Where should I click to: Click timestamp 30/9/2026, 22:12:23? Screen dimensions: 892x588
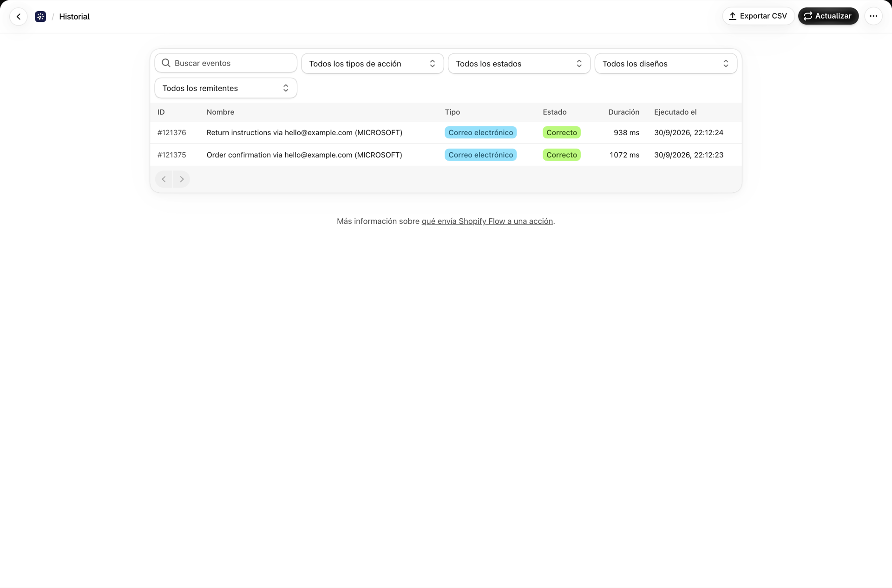coord(689,155)
